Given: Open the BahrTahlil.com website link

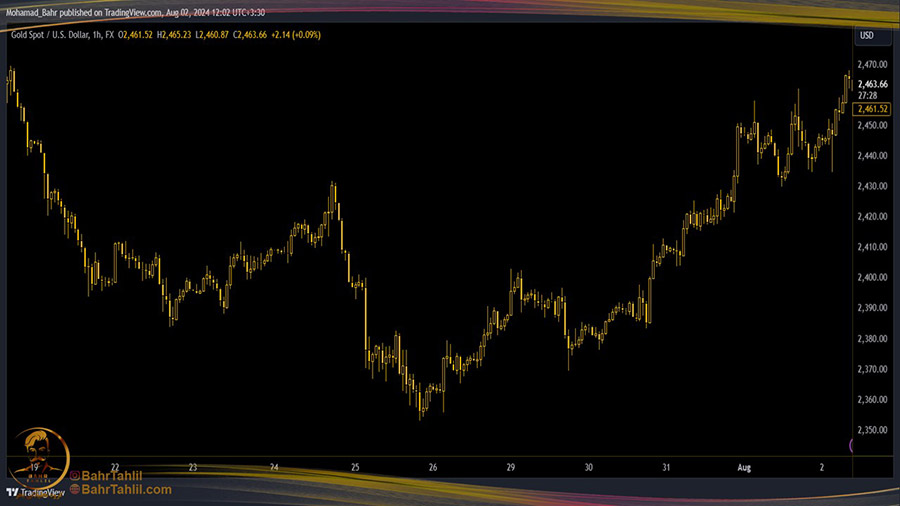Looking at the screenshot, I should click(127, 490).
